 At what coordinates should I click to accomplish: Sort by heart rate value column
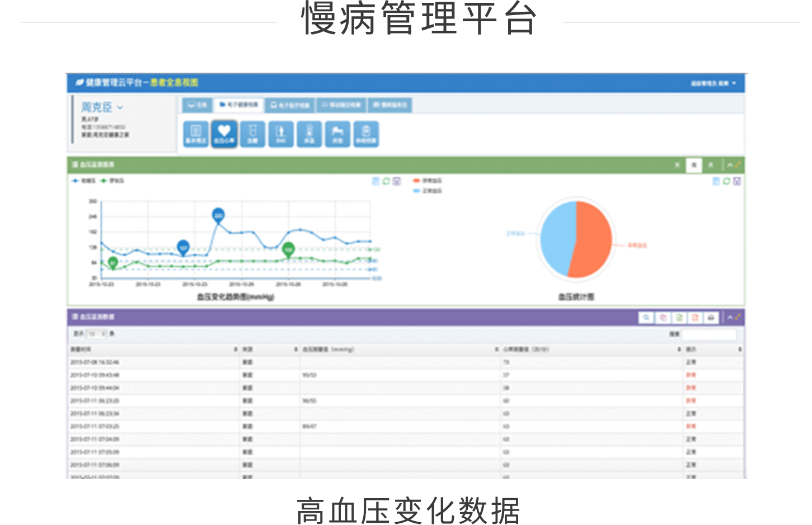pos(592,349)
